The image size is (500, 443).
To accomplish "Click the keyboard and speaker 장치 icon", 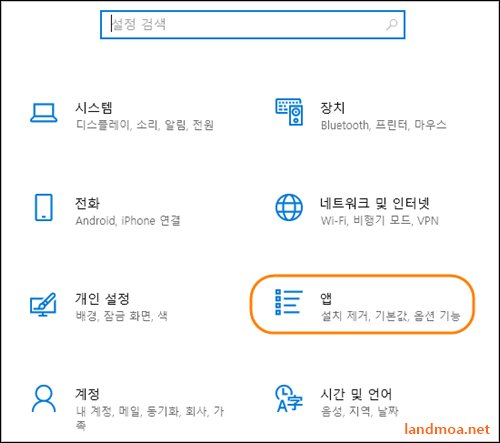I will (x=289, y=112).
